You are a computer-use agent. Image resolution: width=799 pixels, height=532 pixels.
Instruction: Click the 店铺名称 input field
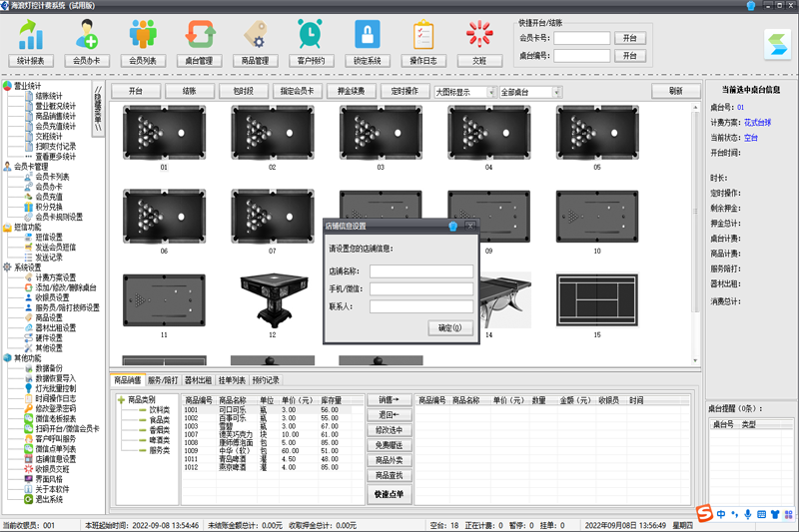pyautogui.click(x=420, y=271)
